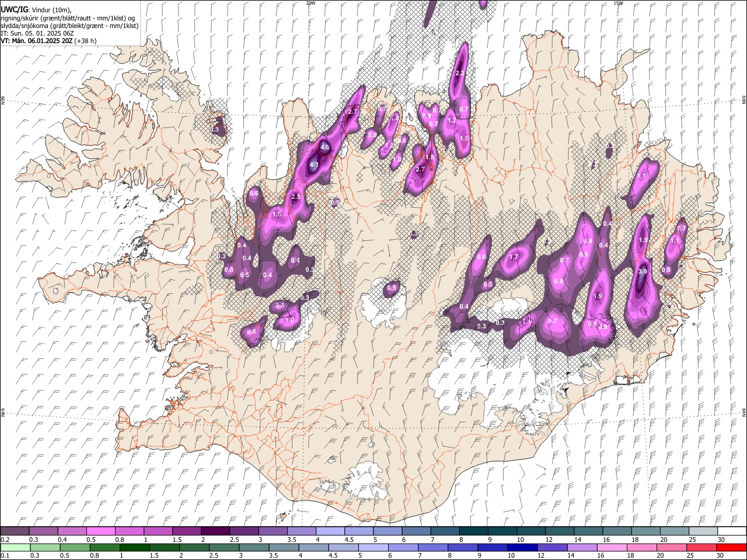Click the 'UWC/IG: Vindur (10m),' title text
747x560 pixels.
pos(35,9)
